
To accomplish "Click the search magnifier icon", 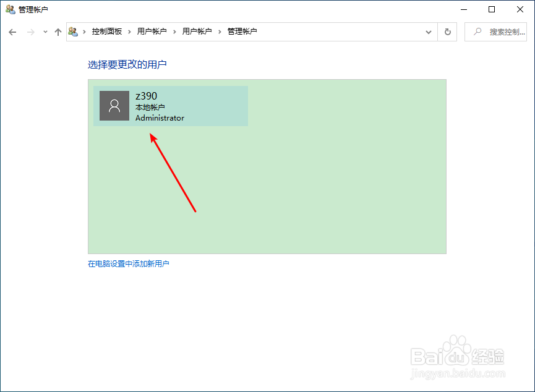I will 476,32.
